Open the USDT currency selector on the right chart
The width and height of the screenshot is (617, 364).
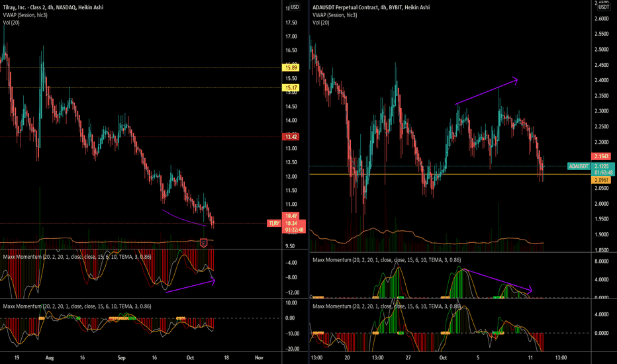click(x=604, y=7)
